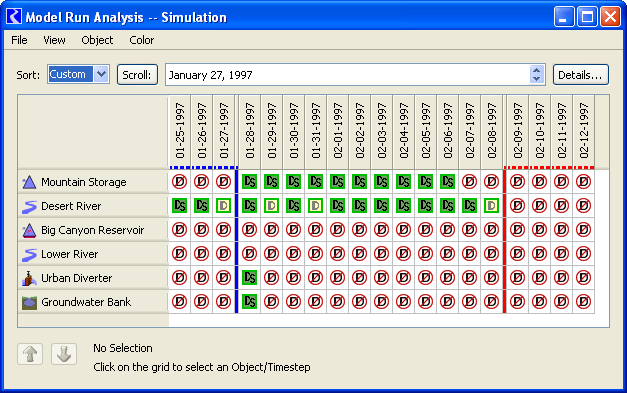Move the selection down with the arrow
The image size is (627, 393).
tap(64, 354)
